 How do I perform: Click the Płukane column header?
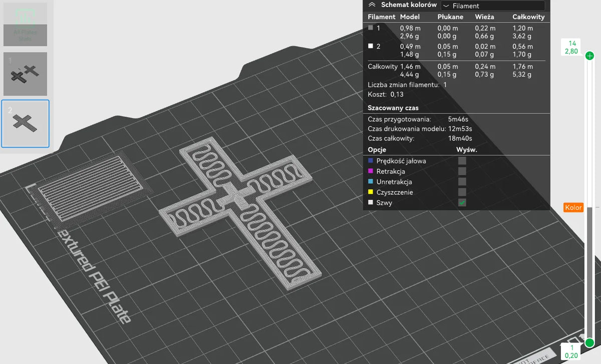click(450, 17)
